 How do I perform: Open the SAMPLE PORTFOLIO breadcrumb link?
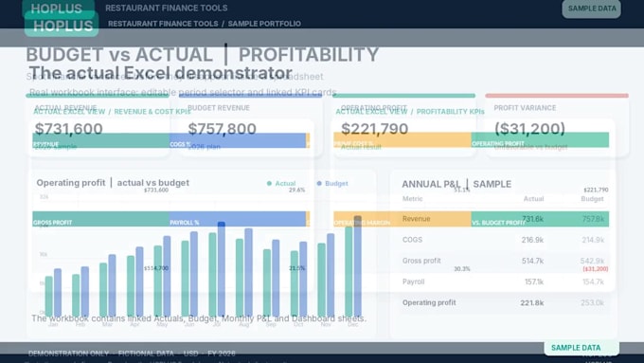[264, 24]
